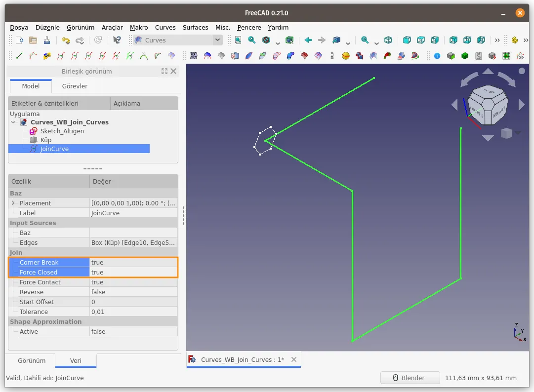Edit the Start Offset value 0

pyautogui.click(x=133, y=302)
